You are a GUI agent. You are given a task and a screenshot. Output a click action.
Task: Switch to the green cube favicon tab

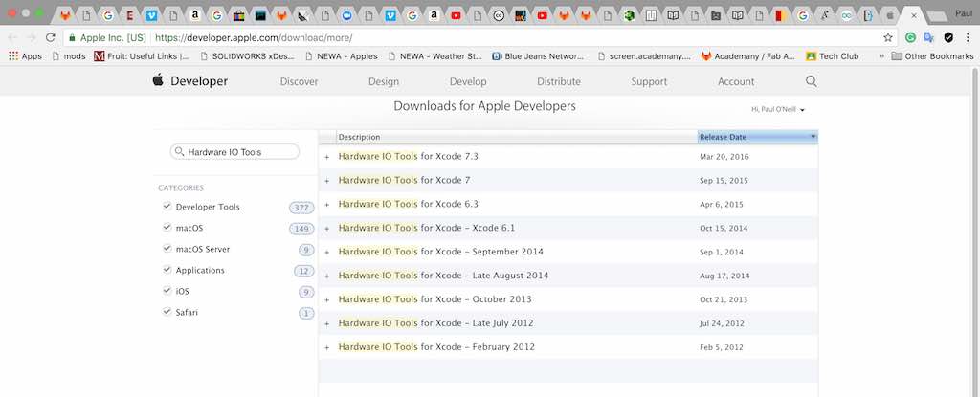point(630,15)
